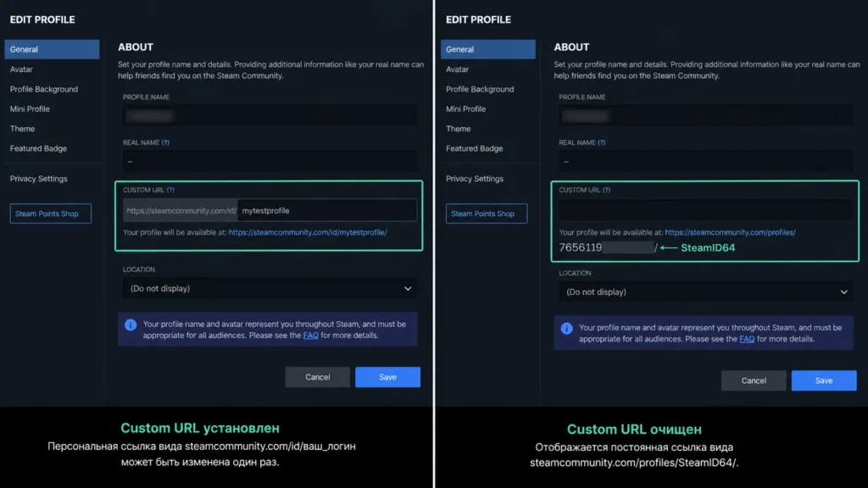The width and height of the screenshot is (868, 488).
Task: Click Real Name help question mark, left panel
Action: click(x=165, y=142)
